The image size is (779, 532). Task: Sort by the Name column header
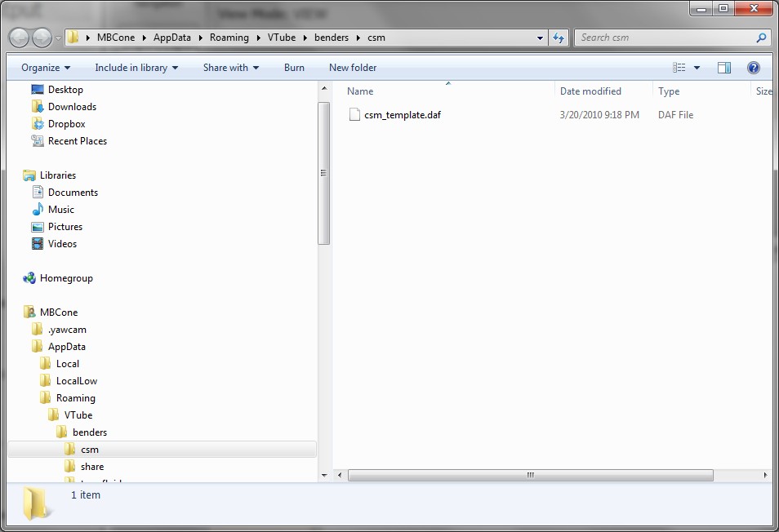pyautogui.click(x=360, y=91)
